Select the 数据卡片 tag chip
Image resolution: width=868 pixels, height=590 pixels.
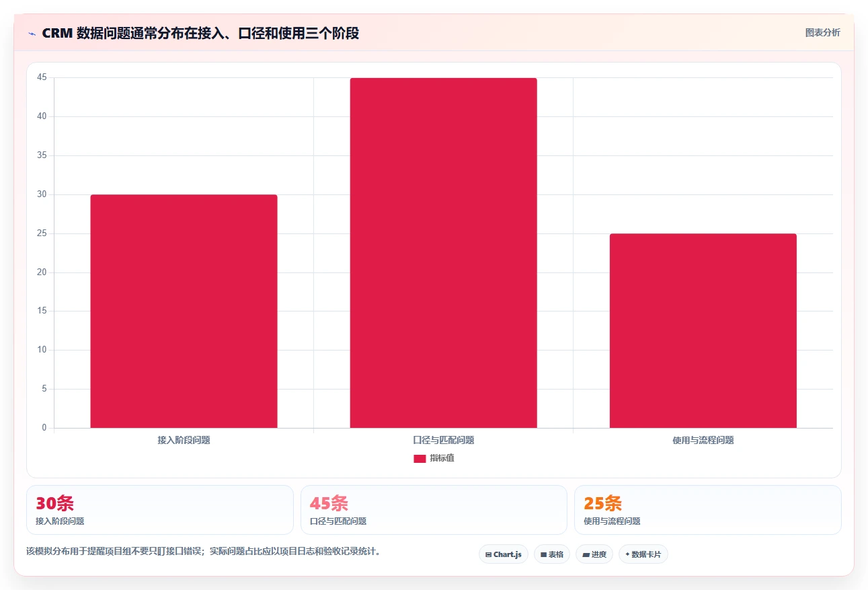[x=643, y=554]
